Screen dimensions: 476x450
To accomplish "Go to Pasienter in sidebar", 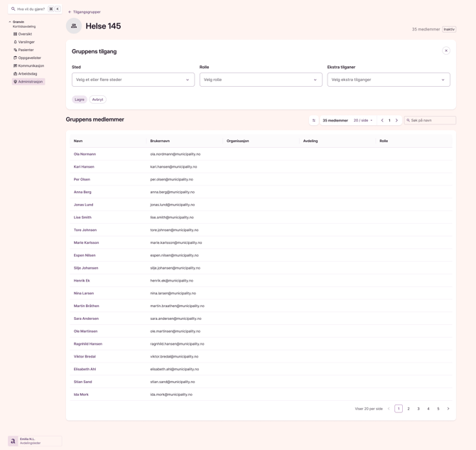I will [x=26, y=50].
